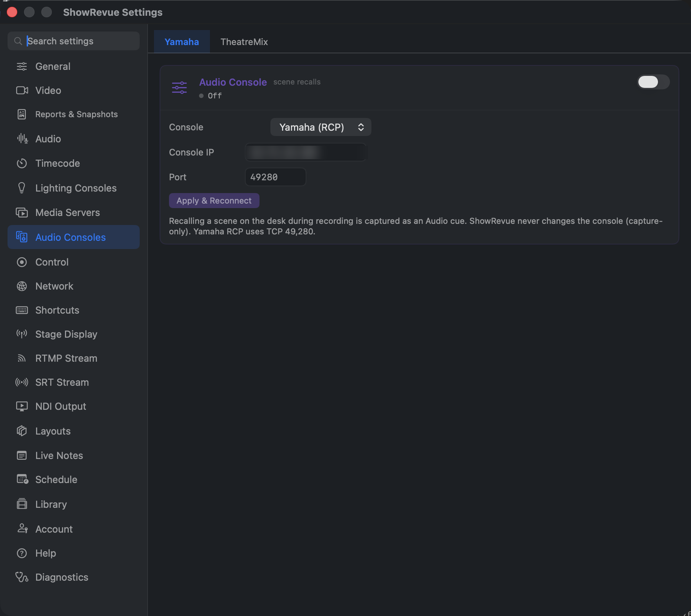Enable the Audio Console toggle switch

pyautogui.click(x=653, y=82)
